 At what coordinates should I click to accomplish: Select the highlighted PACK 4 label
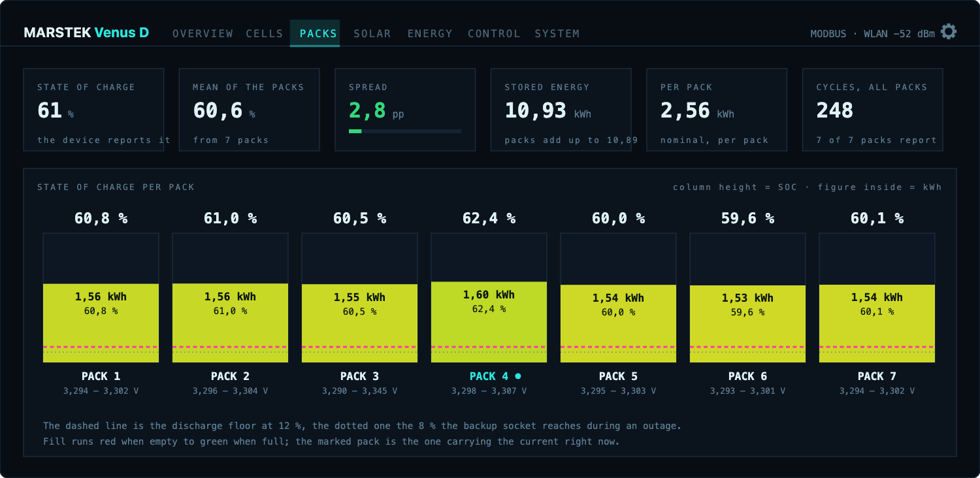tap(489, 376)
